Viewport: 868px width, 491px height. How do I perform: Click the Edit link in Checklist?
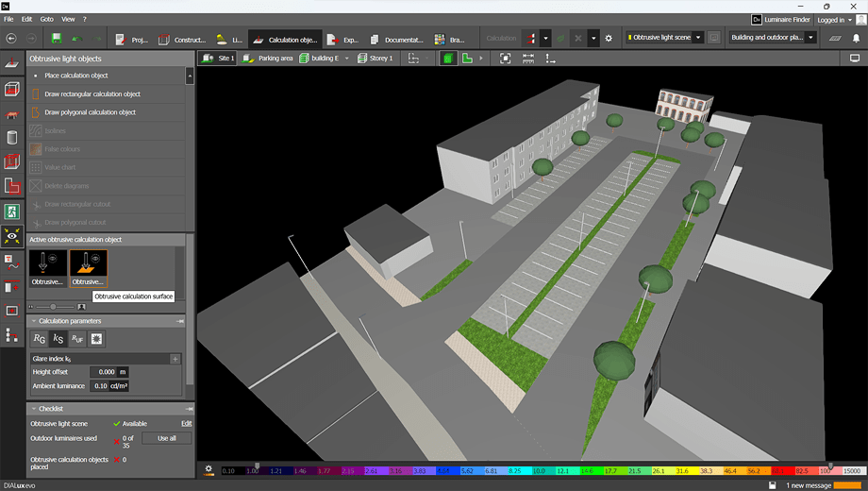[x=187, y=424]
